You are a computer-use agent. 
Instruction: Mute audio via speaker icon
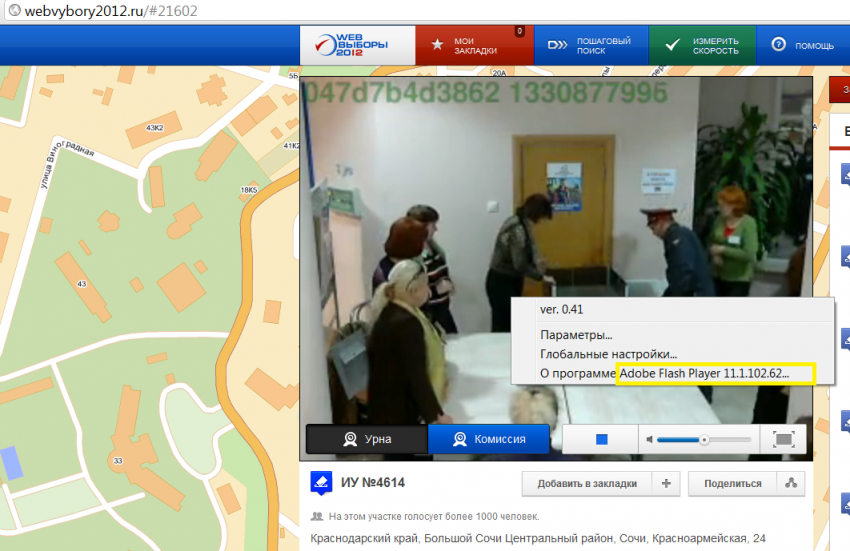(x=649, y=439)
